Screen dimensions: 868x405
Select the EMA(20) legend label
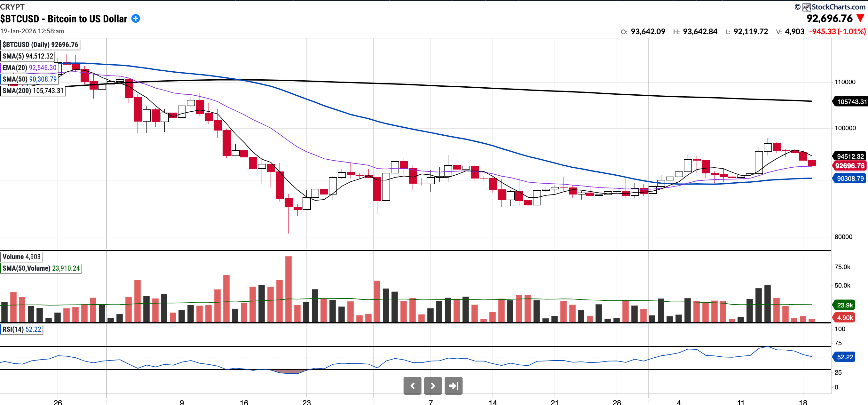tap(29, 68)
